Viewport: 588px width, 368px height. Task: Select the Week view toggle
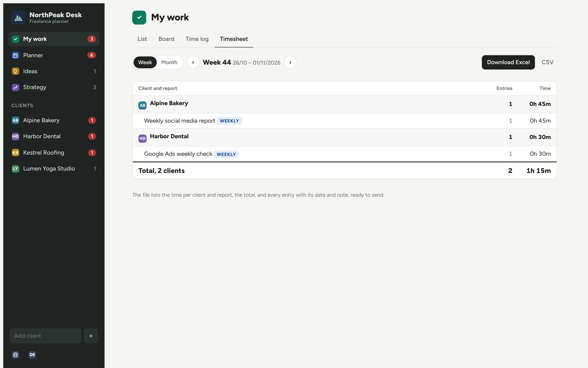[x=145, y=62]
